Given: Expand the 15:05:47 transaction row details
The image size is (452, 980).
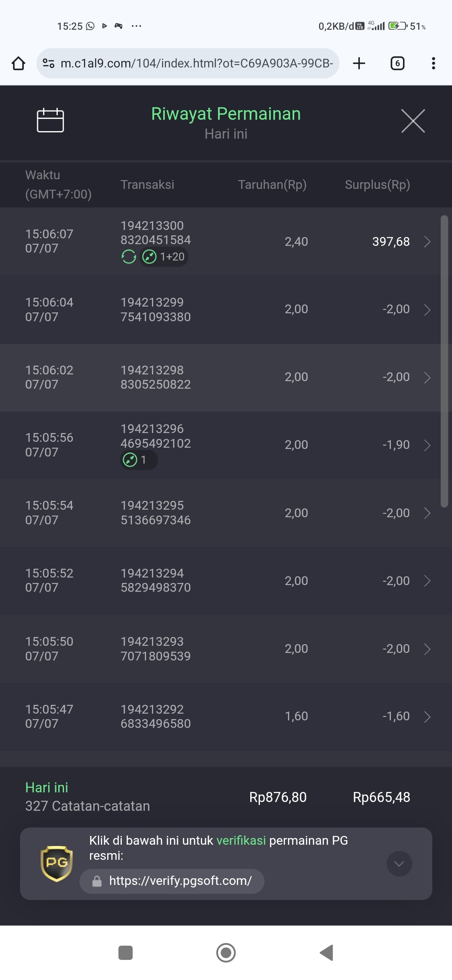Looking at the screenshot, I should tap(427, 717).
